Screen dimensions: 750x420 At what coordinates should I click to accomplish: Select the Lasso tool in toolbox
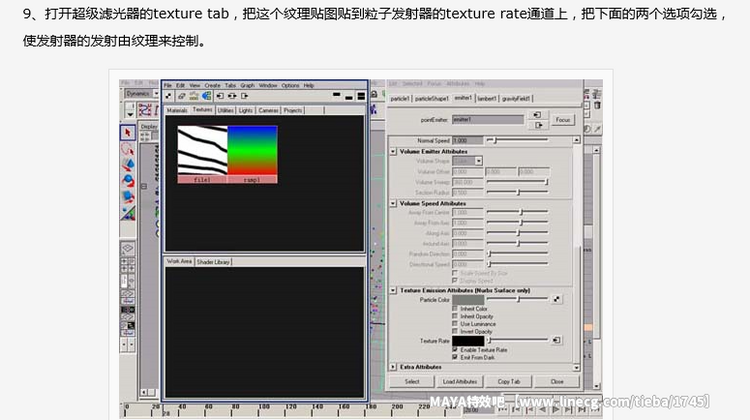tap(127, 149)
